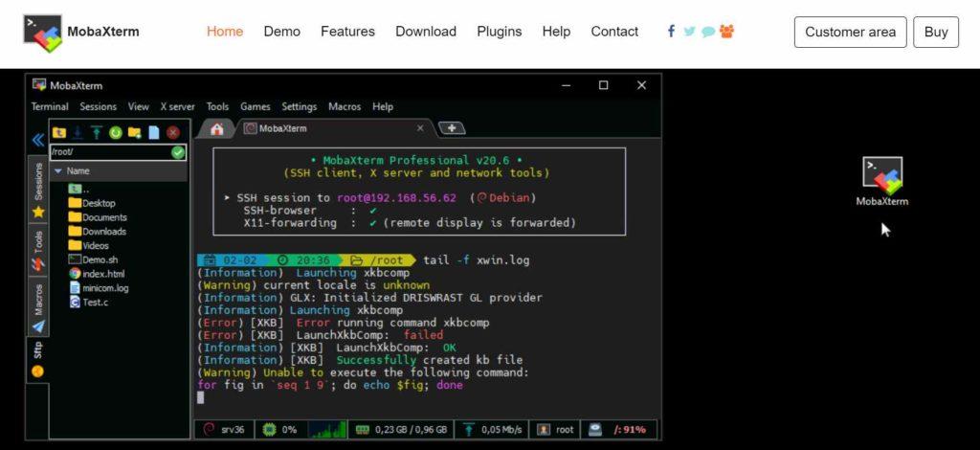Open the Games menu
This screenshot has height=450, width=980.
255,107
